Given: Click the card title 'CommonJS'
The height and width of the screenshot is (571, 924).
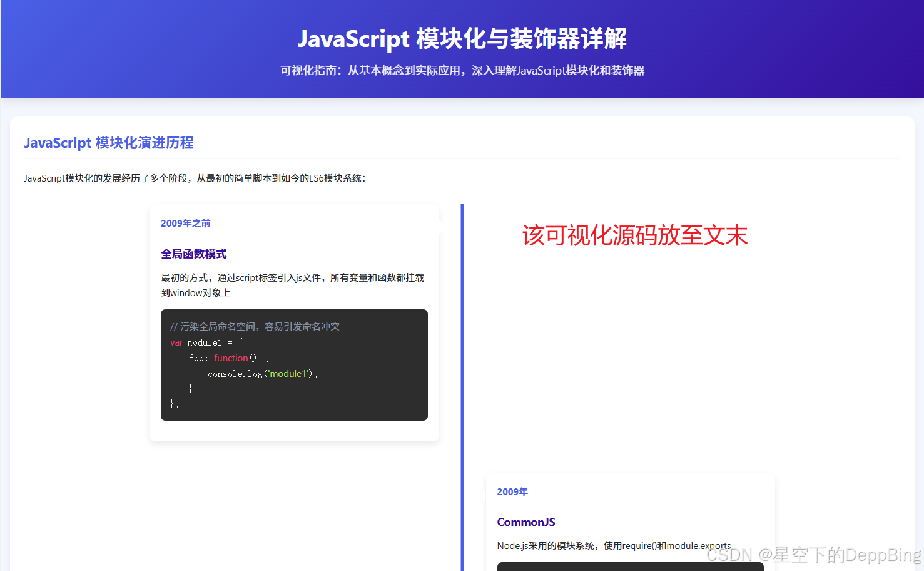Looking at the screenshot, I should click(526, 522).
